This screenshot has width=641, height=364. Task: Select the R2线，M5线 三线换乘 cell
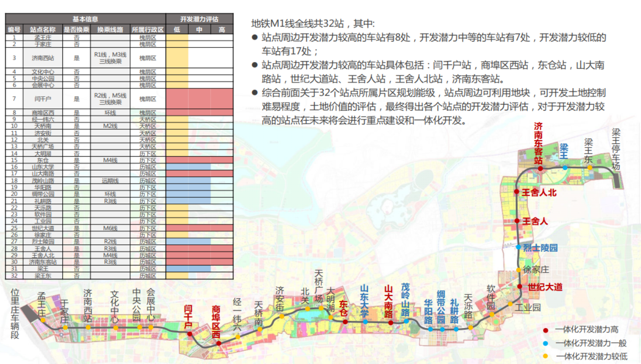[x=110, y=99]
